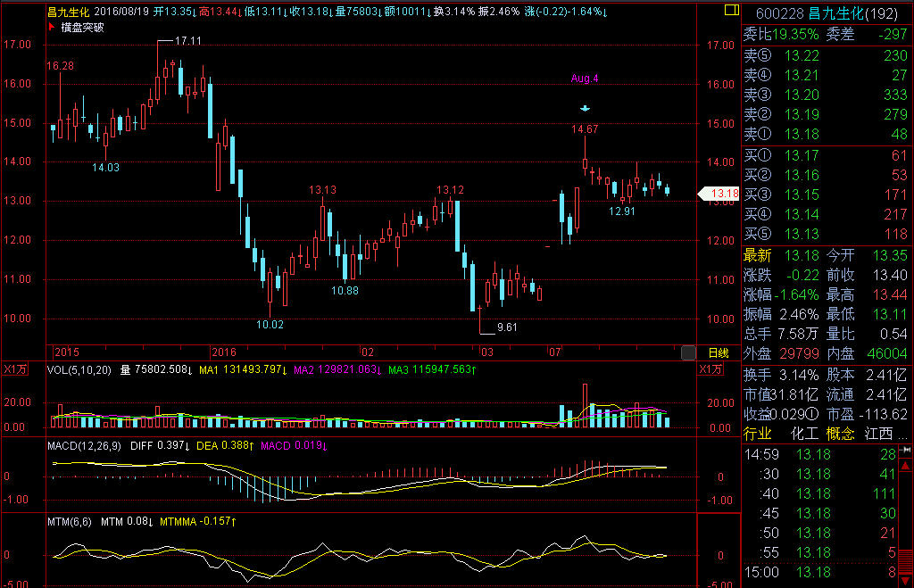Viewport: 914px width, 588px height.
Task: Click the 江西 concept link
Action: click(x=886, y=434)
